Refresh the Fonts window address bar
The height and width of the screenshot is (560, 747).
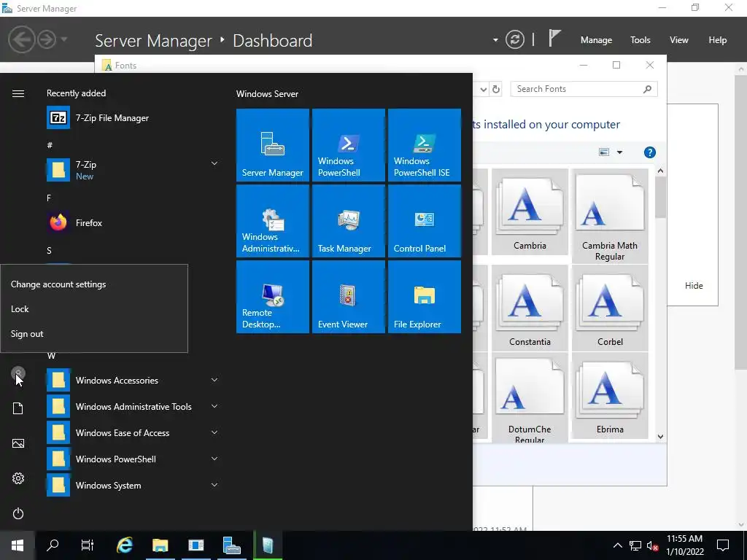tap(496, 89)
